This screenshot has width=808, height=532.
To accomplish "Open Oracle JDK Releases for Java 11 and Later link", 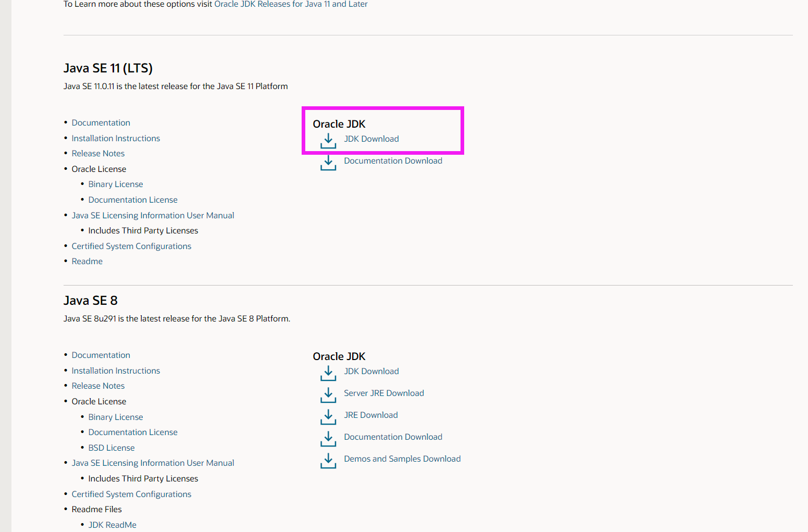I will pyautogui.click(x=291, y=4).
